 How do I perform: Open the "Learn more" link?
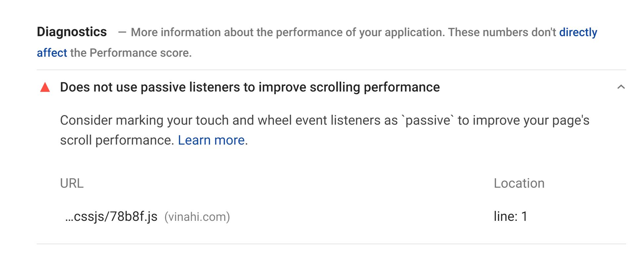[x=211, y=140]
